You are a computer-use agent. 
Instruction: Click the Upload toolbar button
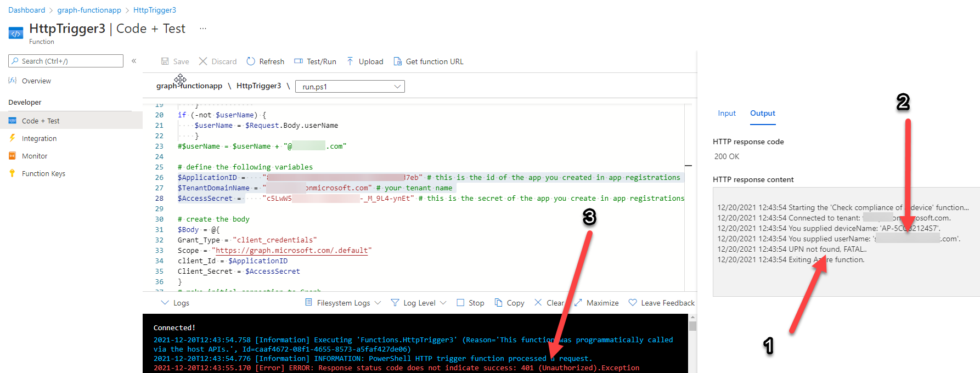pos(365,61)
